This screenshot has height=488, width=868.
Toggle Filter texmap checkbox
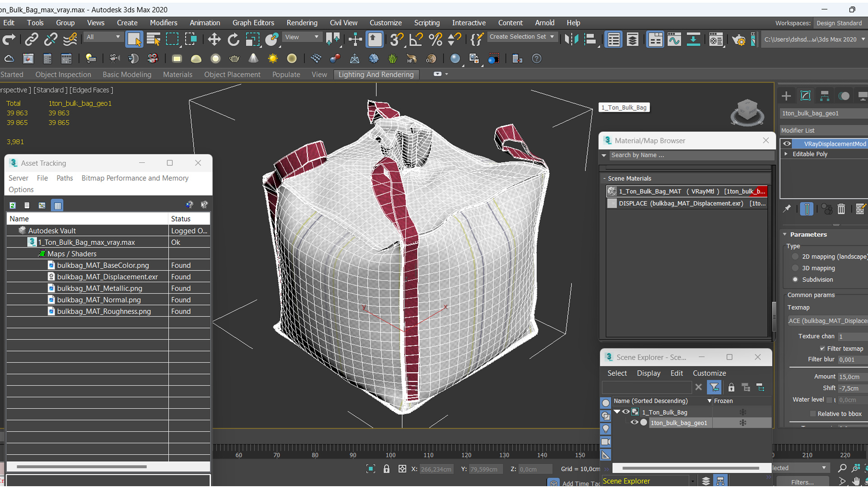822,348
